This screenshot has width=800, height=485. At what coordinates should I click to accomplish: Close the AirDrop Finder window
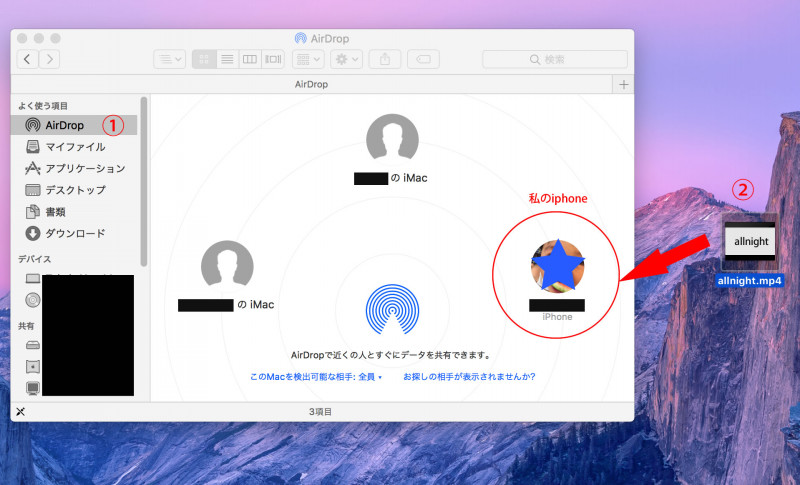(x=22, y=38)
